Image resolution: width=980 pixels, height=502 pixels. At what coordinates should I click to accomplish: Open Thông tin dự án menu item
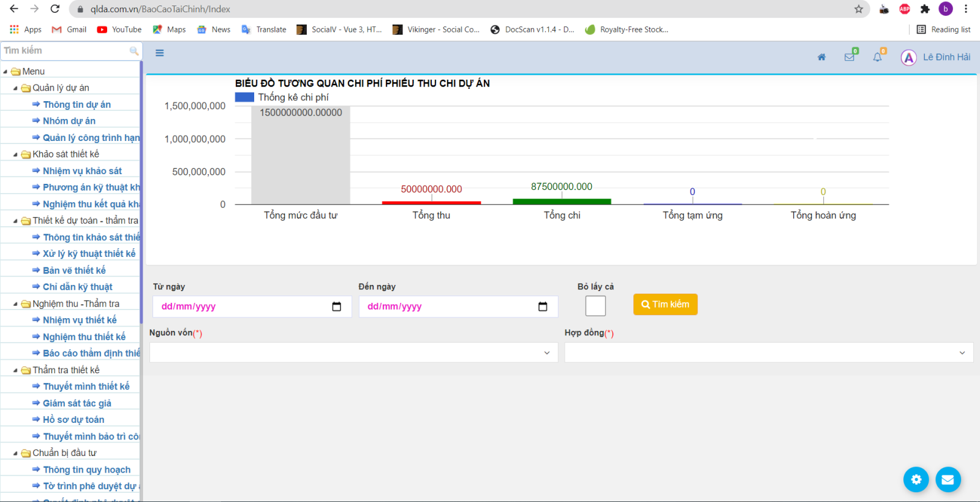77,105
